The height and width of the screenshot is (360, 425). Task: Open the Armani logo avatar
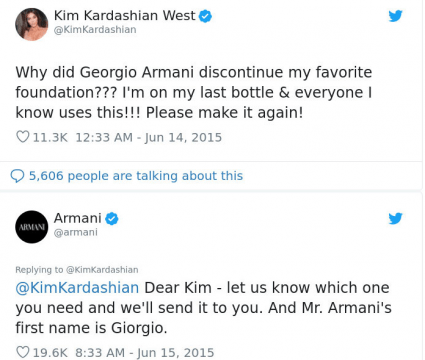(32, 227)
